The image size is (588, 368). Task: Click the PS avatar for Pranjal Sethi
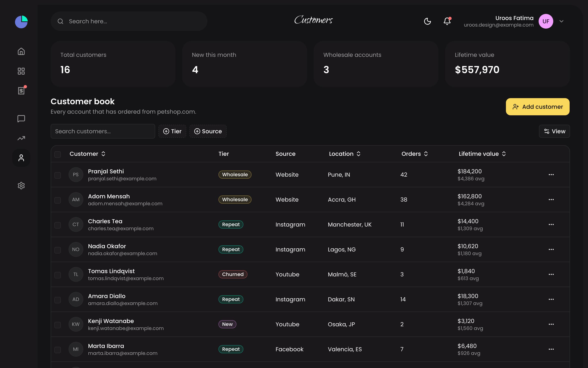76,175
